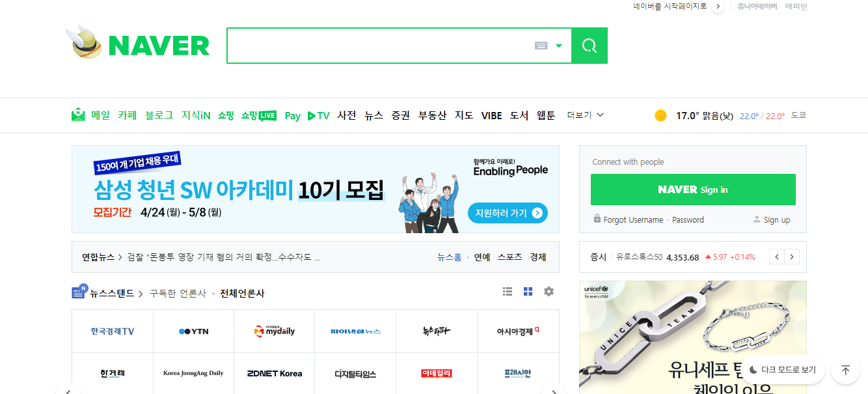Switch newsstand to grid view
The width and height of the screenshot is (868, 394).
[528, 291]
